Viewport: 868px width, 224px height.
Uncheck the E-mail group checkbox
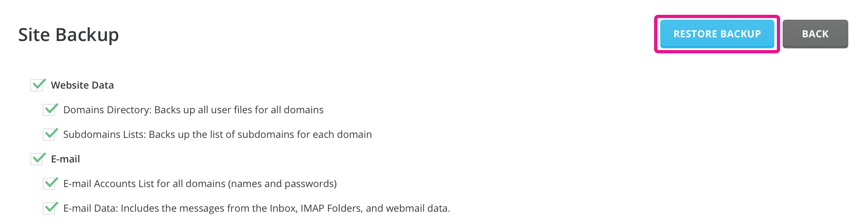pos(37,159)
